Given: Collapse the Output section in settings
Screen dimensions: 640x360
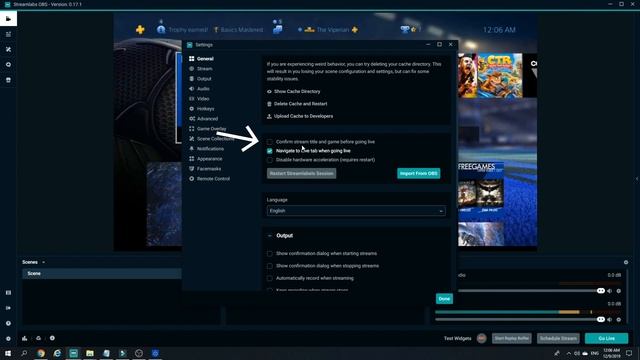Looking at the screenshot, I should [x=269, y=236].
